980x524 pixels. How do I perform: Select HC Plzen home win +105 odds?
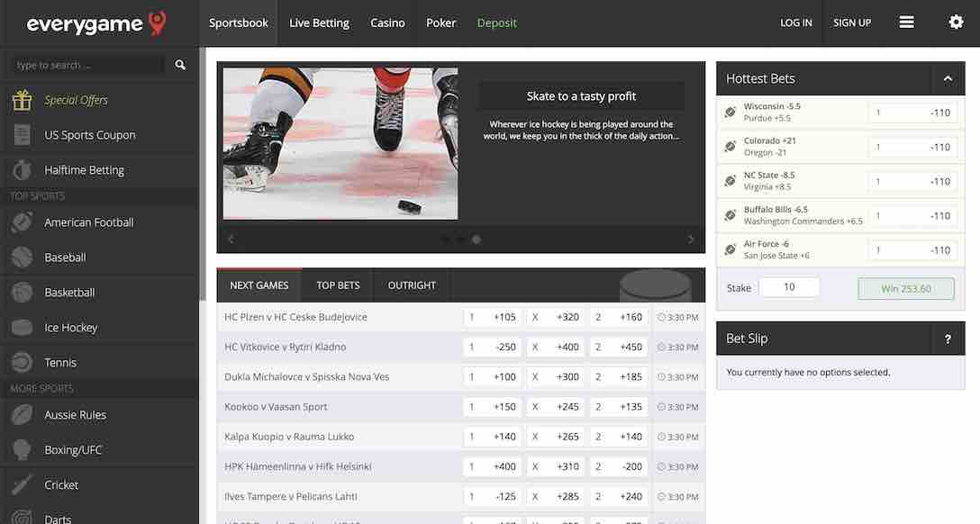[x=493, y=317]
